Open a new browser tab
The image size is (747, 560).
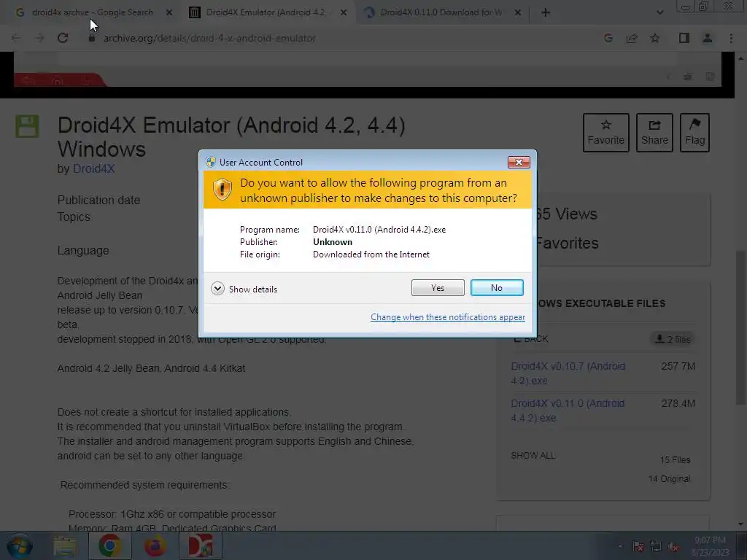pyautogui.click(x=546, y=12)
